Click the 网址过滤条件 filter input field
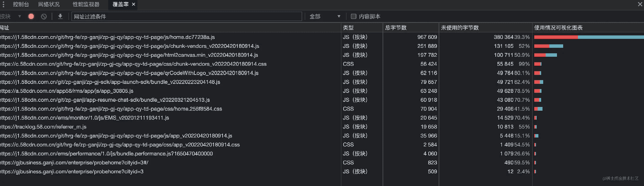Viewport: 644px width, 186px height. (186, 17)
